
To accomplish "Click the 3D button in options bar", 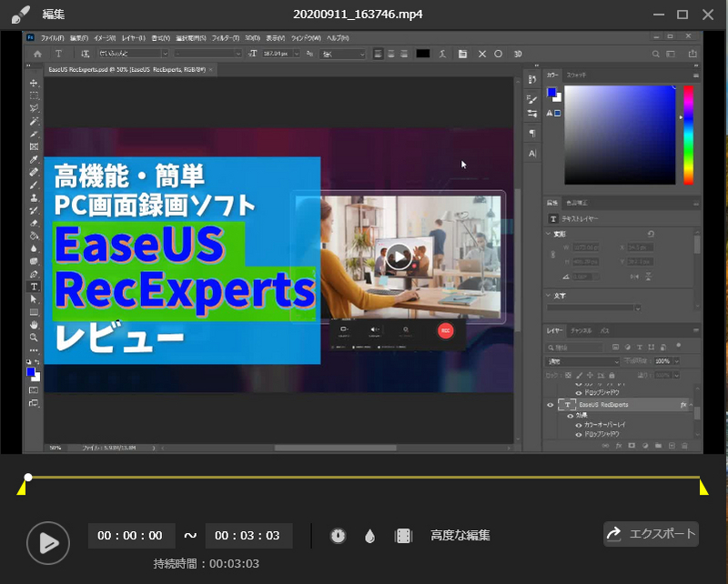I will (518, 54).
